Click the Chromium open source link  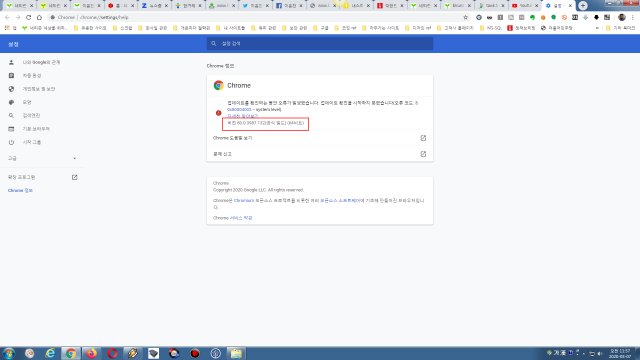pyautogui.click(x=244, y=201)
